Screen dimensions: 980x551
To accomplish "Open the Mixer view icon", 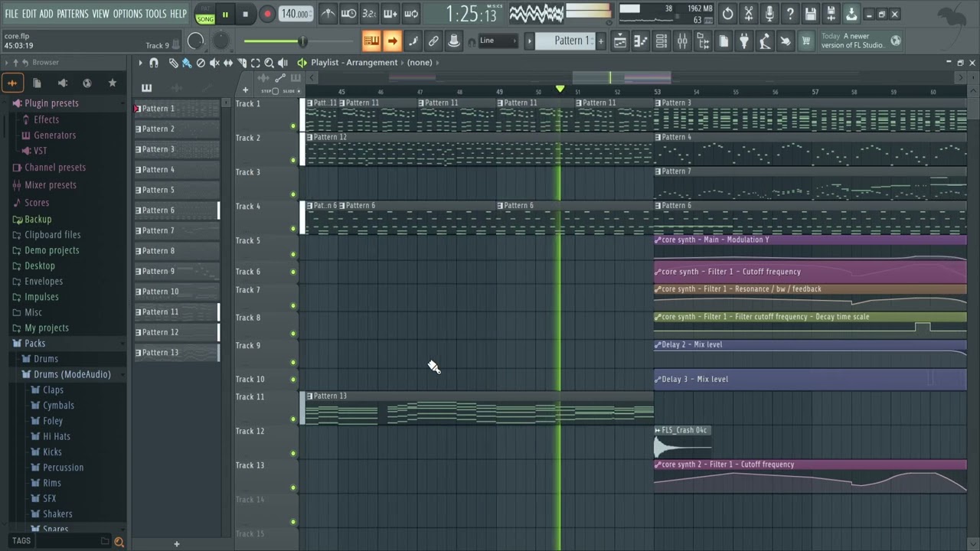I will point(682,41).
